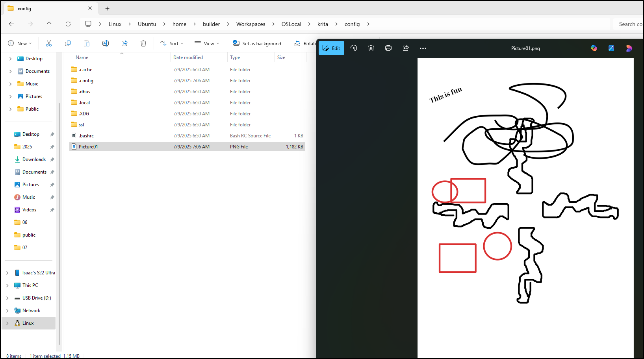The width and height of the screenshot is (644, 359).
Task: Select the Picture01 PNG file
Action: tap(187, 147)
